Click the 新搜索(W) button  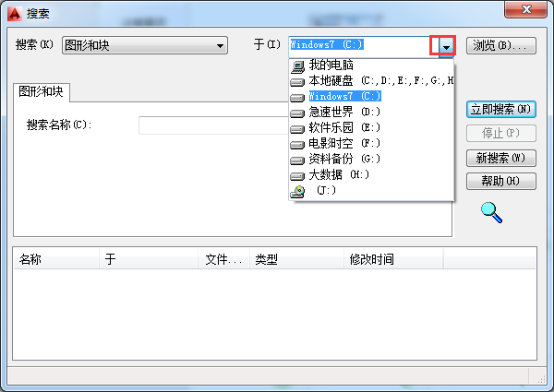tap(501, 158)
